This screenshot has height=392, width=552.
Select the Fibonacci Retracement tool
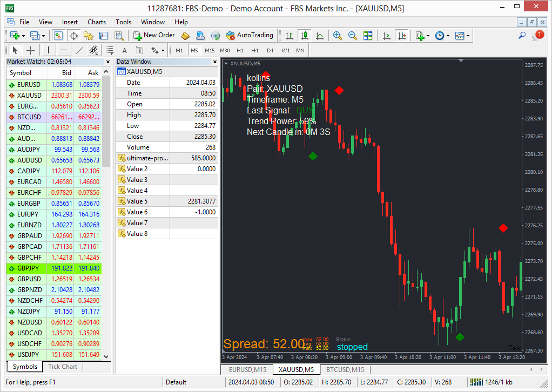[110, 50]
